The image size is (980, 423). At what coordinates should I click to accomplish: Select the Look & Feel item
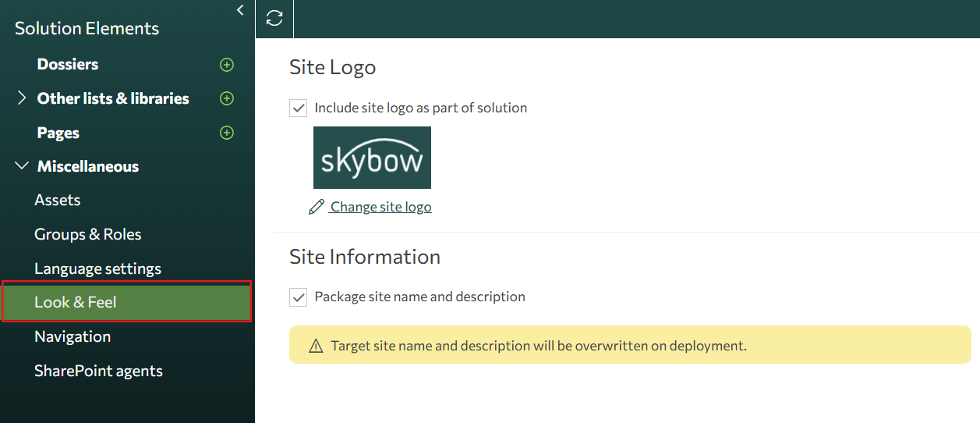tap(76, 302)
